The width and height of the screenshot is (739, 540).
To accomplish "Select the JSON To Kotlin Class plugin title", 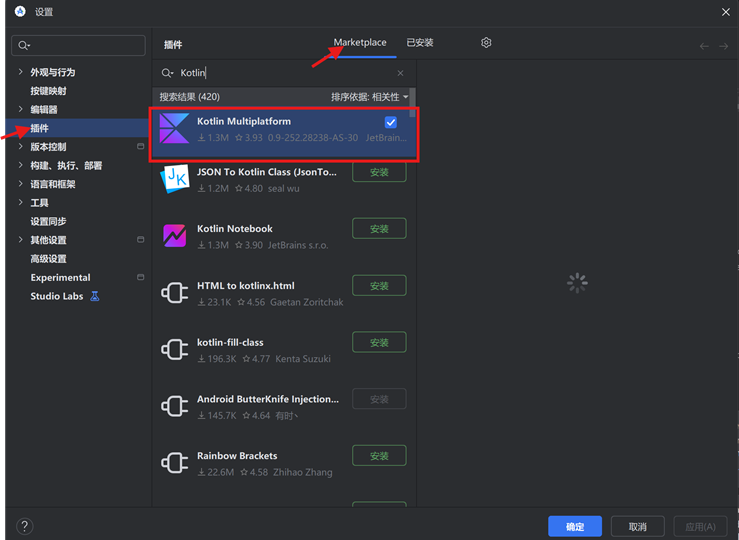I will [x=267, y=172].
